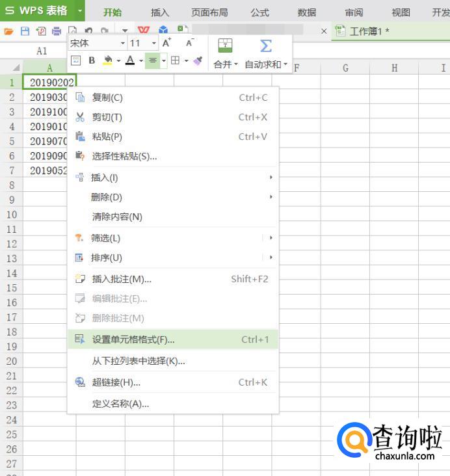Click the Open folder icon in the quick toolbar

(x=9, y=31)
